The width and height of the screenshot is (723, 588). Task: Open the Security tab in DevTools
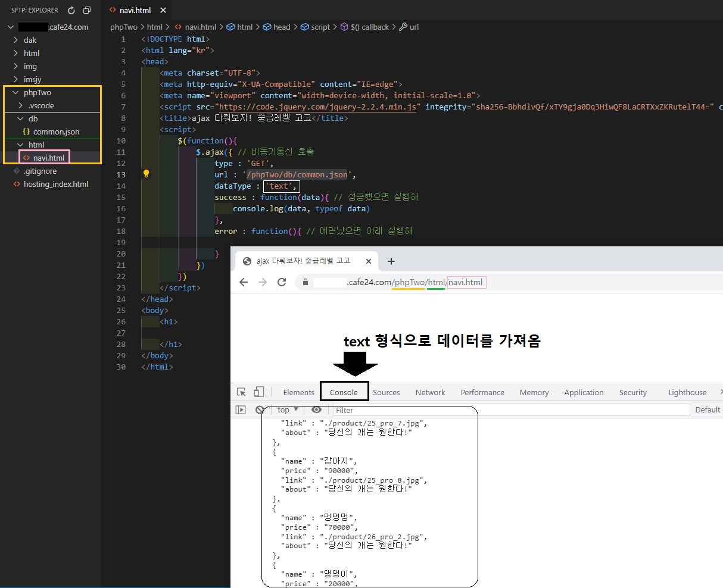[633, 392]
